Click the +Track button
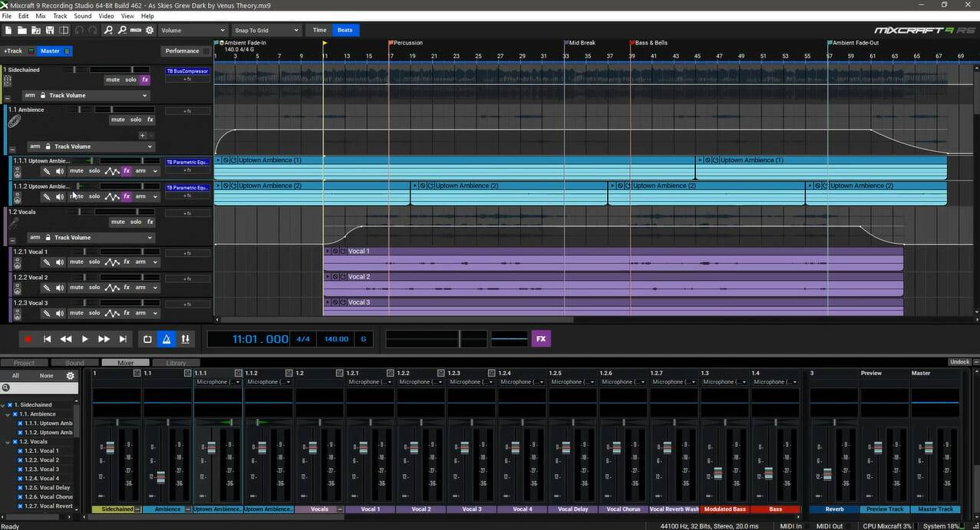980x530 pixels. point(13,51)
